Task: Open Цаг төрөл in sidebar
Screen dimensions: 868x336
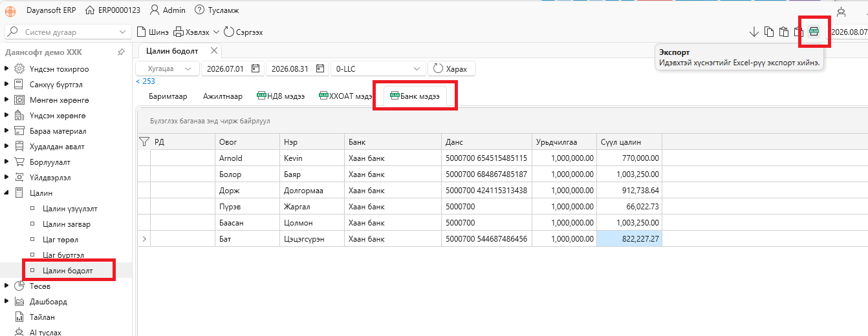Action: pyautogui.click(x=61, y=240)
